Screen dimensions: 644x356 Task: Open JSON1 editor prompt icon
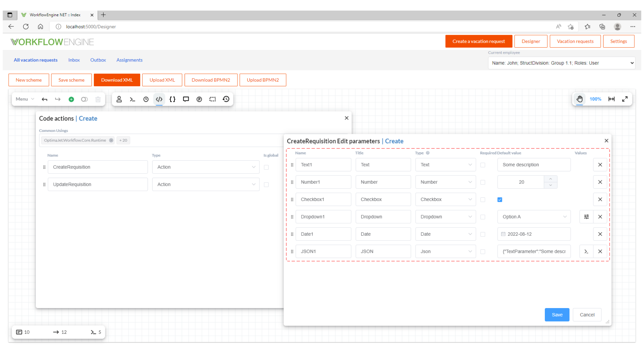[586, 252]
